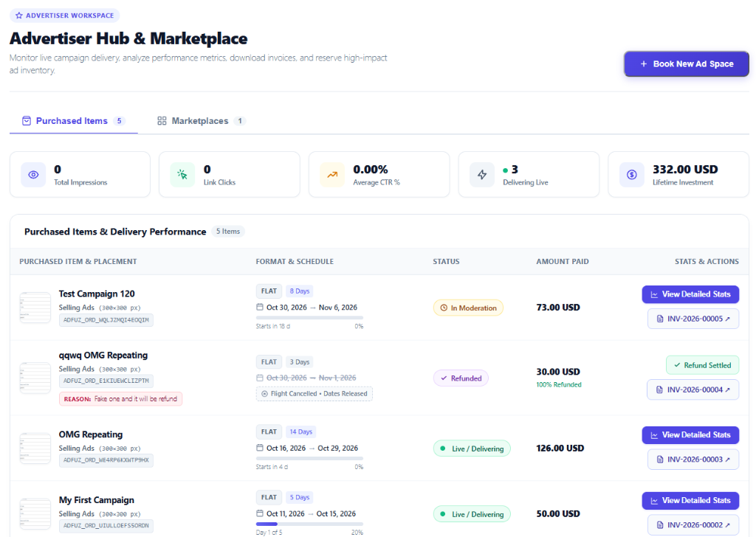The image size is (756, 537).
Task: Click the 14 Days duration tag
Action: (301, 432)
